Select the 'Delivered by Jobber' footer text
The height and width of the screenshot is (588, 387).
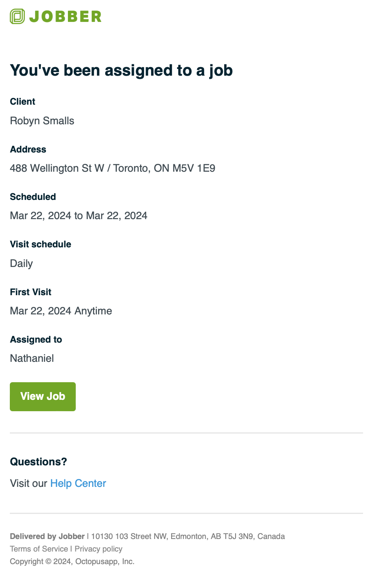pos(47,536)
